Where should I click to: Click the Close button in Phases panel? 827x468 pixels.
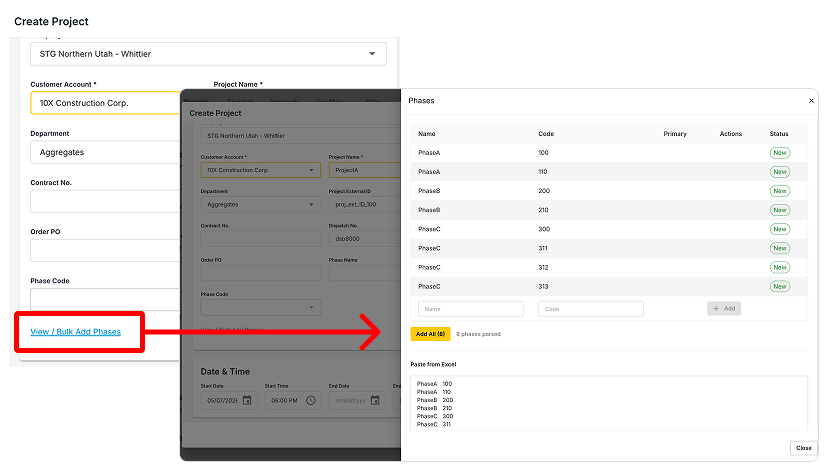click(803, 448)
